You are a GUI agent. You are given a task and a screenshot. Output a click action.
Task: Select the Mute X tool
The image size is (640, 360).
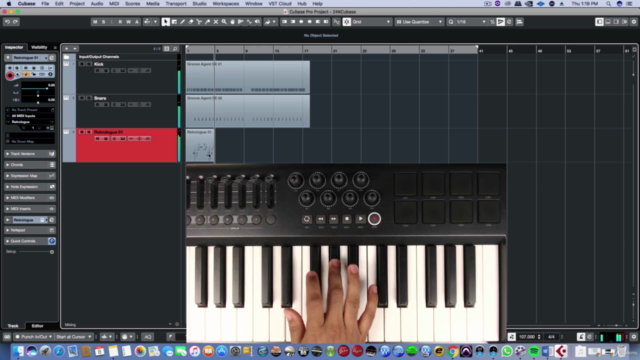pyautogui.click(x=216, y=22)
